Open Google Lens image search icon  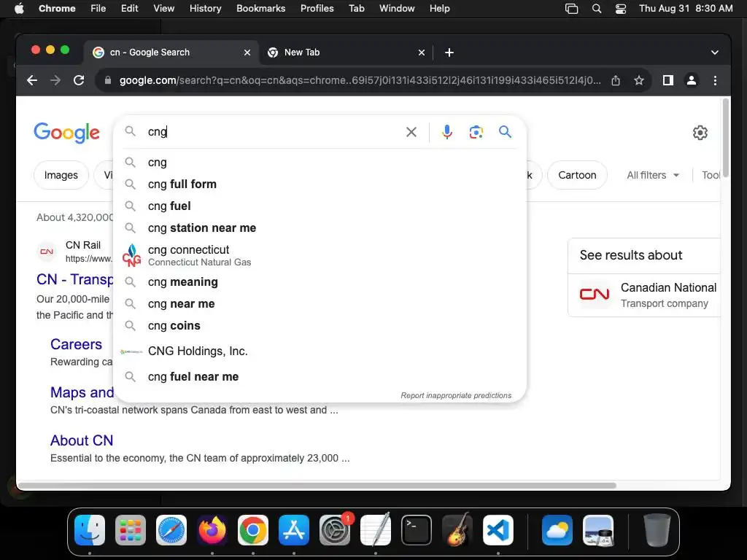tap(476, 132)
